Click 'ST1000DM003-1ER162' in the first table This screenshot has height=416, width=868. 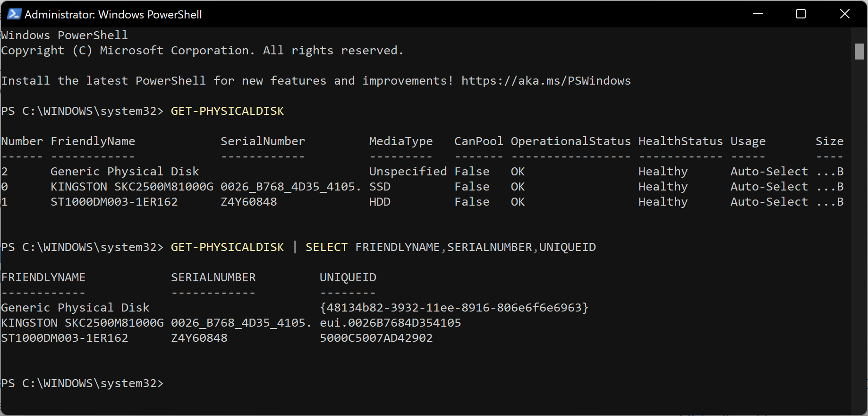pos(114,202)
